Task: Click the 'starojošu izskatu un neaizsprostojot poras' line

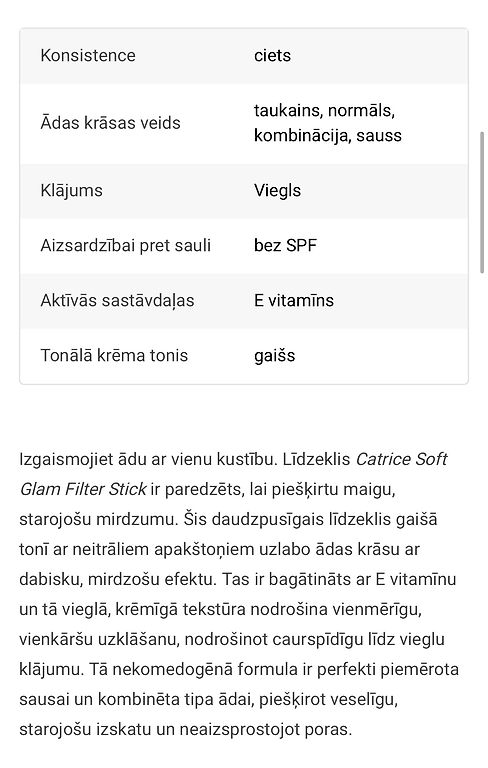Action: tap(186, 730)
